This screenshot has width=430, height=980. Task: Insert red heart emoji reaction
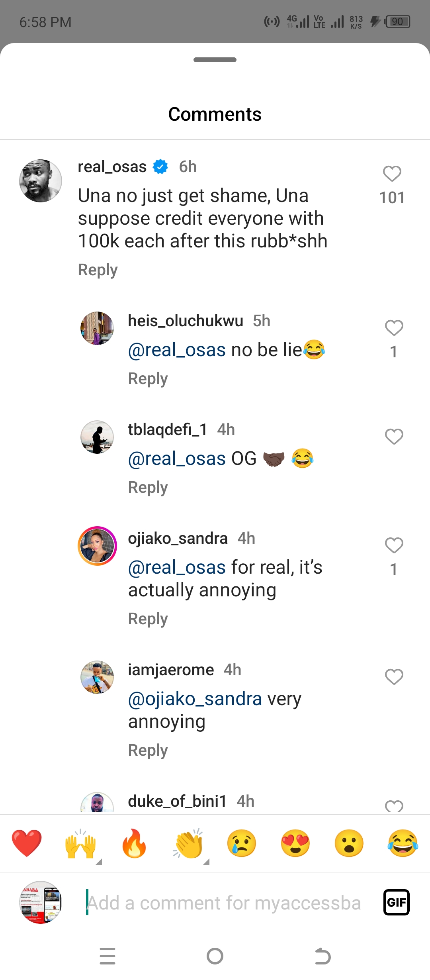27,843
